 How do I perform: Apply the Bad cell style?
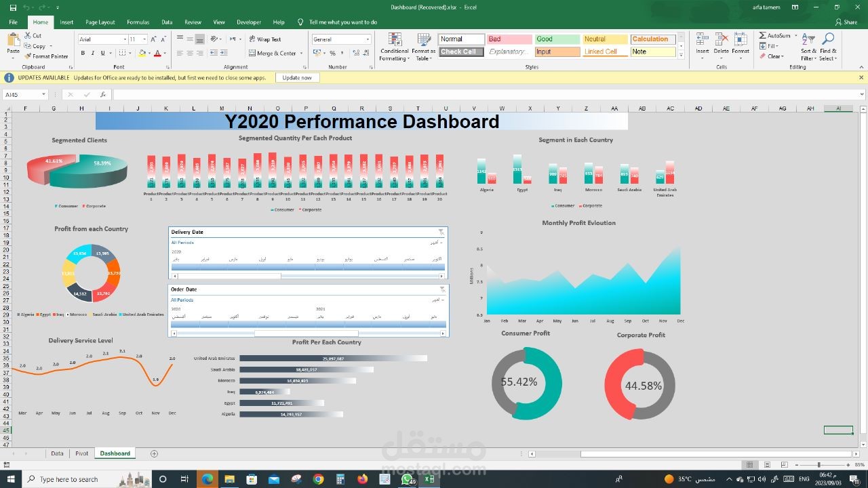click(509, 39)
